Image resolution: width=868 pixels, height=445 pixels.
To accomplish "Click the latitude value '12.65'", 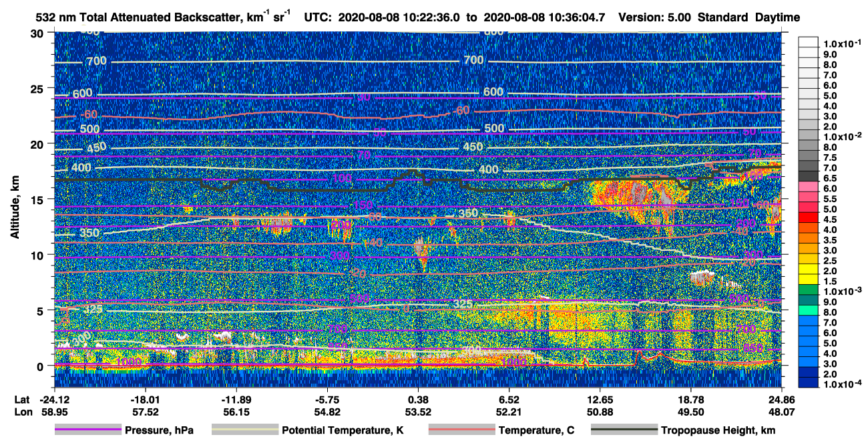I will tap(600, 399).
